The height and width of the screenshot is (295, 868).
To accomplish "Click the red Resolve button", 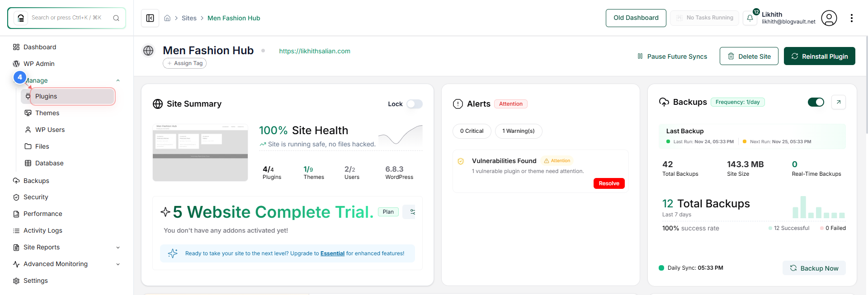I will pos(609,183).
